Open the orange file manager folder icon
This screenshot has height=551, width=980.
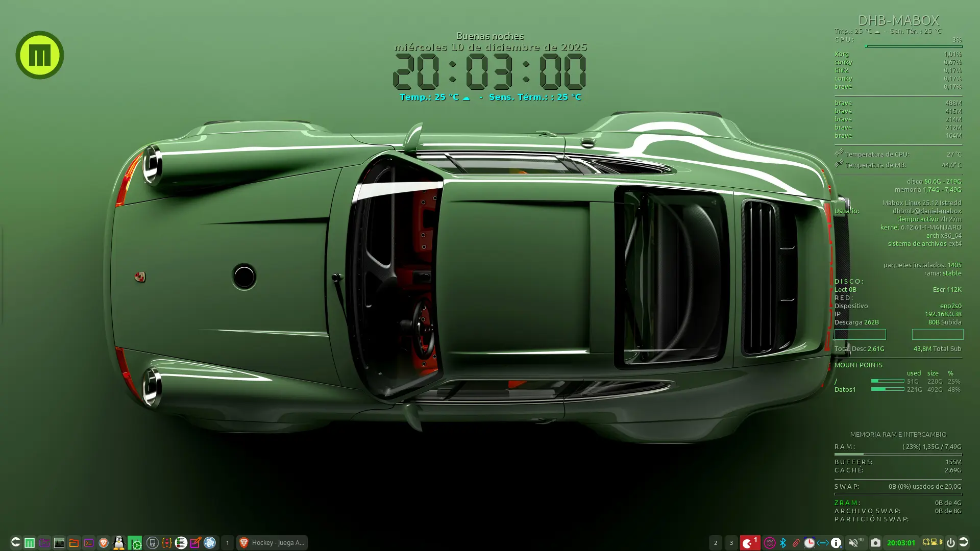74,543
